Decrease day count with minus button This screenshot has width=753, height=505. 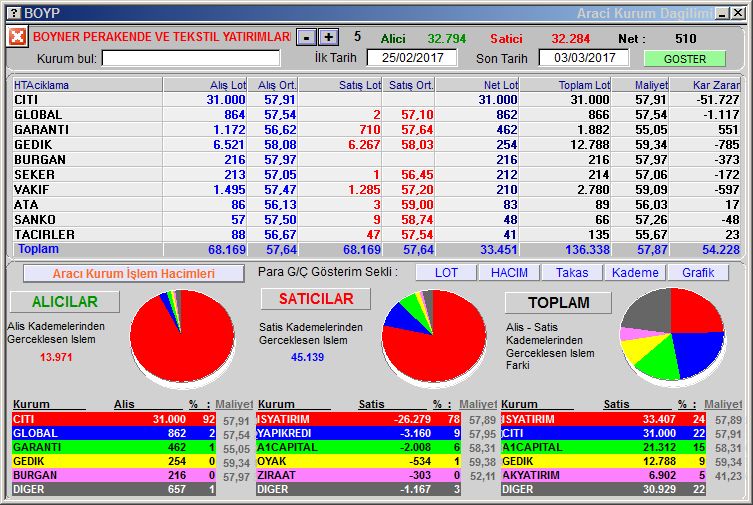point(306,37)
